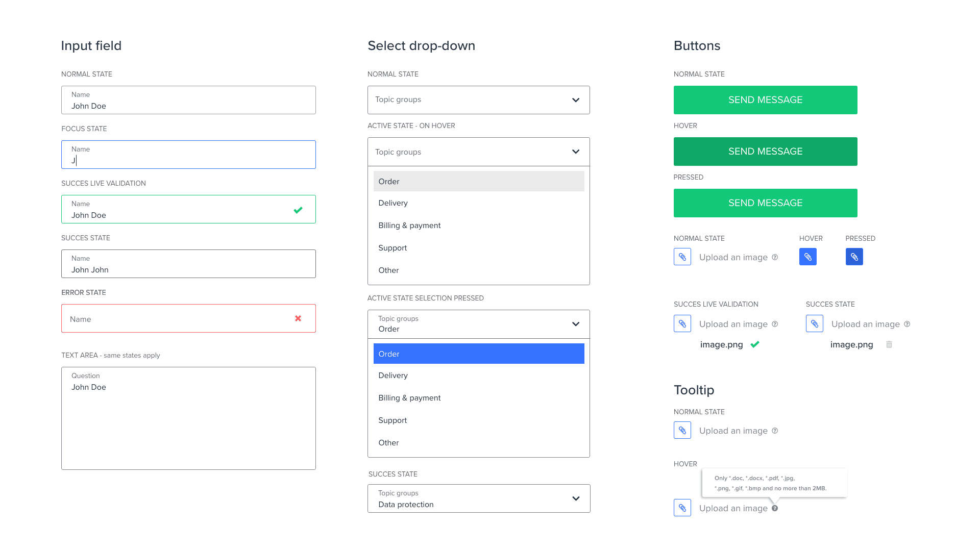The width and height of the screenshot is (980, 551).
Task: Click the focused Name input field
Action: click(188, 155)
